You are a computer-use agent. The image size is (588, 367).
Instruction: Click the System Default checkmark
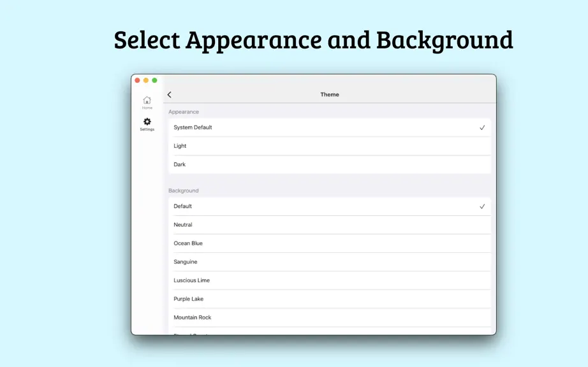482,127
